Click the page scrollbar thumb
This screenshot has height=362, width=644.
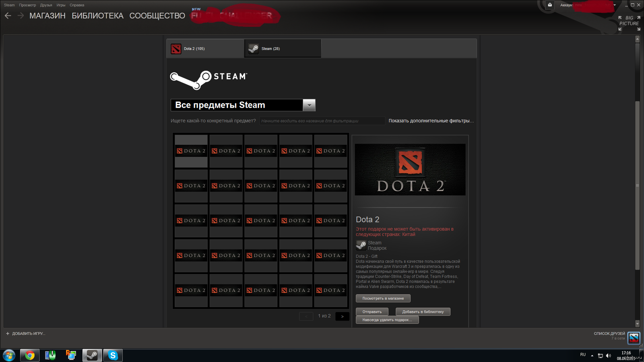pos(637,185)
